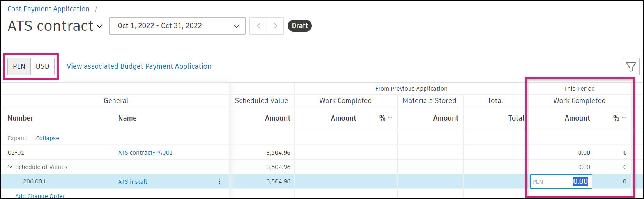Open View associated Budget Payment Application
The height and width of the screenshot is (199, 644).
pos(139,66)
